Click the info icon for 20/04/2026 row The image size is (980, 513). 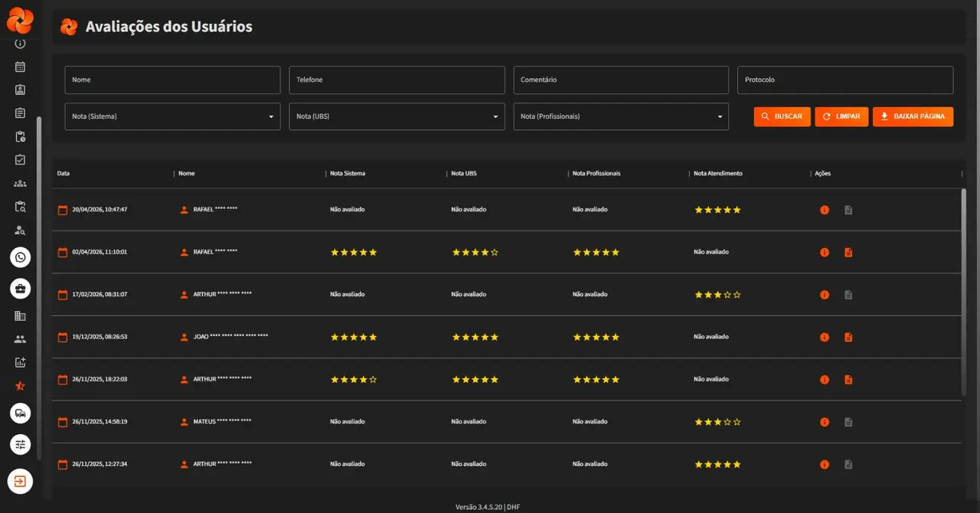pyautogui.click(x=825, y=210)
